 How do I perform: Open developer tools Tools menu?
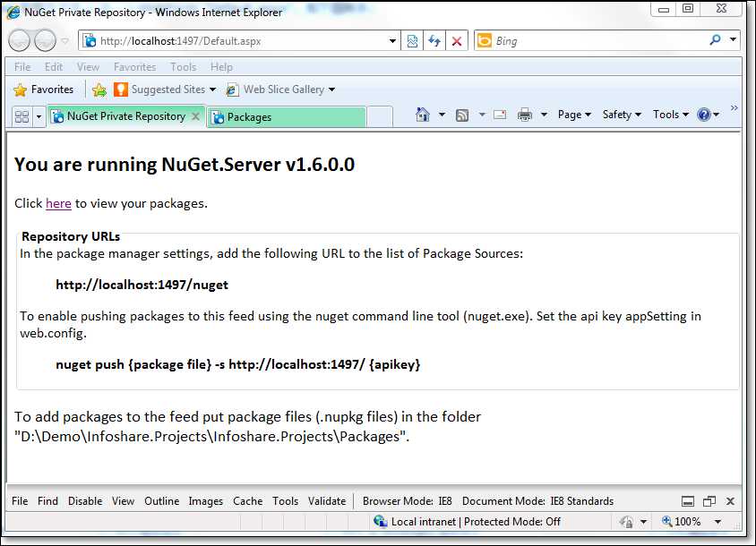(285, 501)
